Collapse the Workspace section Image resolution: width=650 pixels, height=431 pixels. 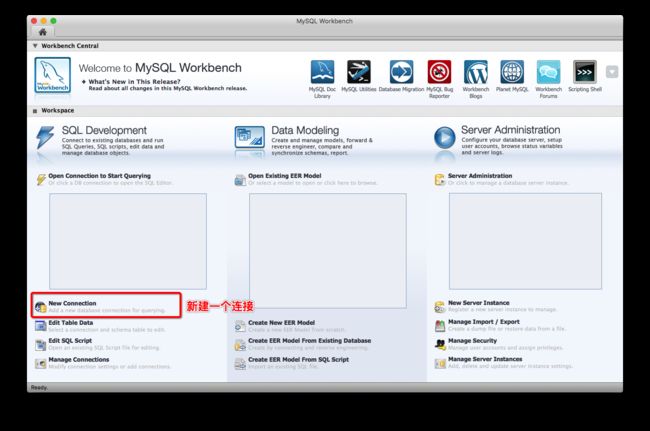(35, 111)
